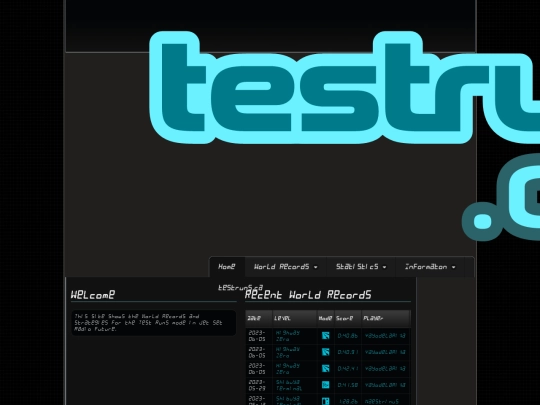The image size is (540, 405).
Task: Open the World Records menu
Action: [x=285, y=267]
